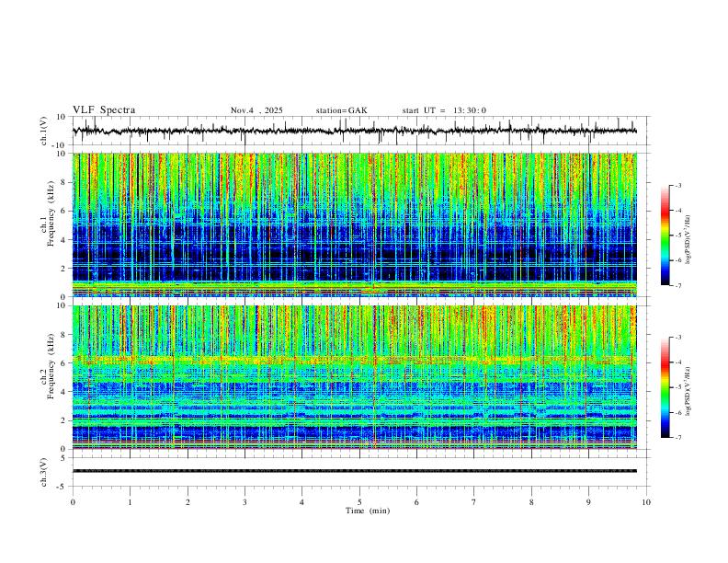The height and width of the screenshot is (563, 728).
Task: Click time axis tick label '9'
Action: point(588,502)
